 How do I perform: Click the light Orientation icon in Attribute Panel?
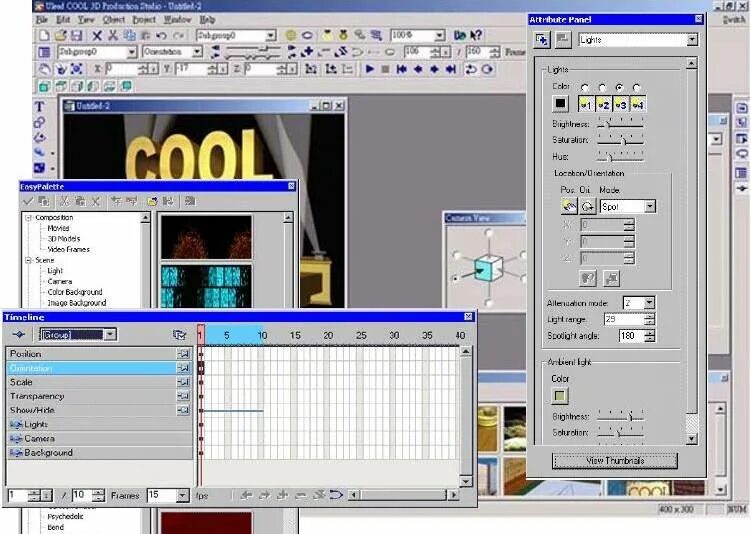pyautogui.click(x=588, y=206)
